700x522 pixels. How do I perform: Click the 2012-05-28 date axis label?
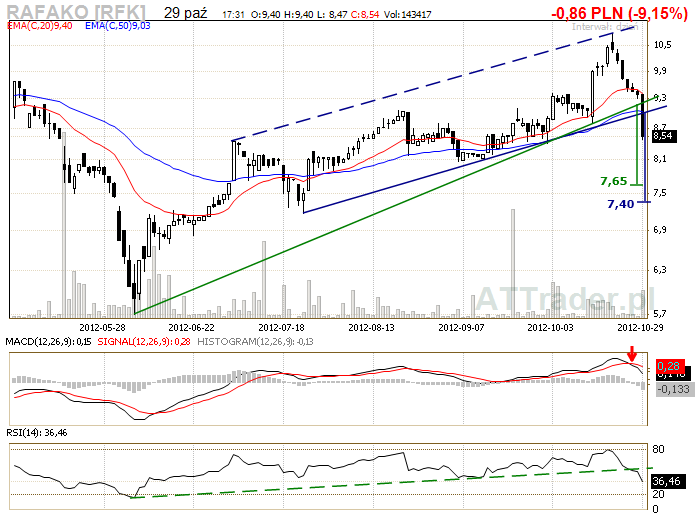tap(102, 327)
